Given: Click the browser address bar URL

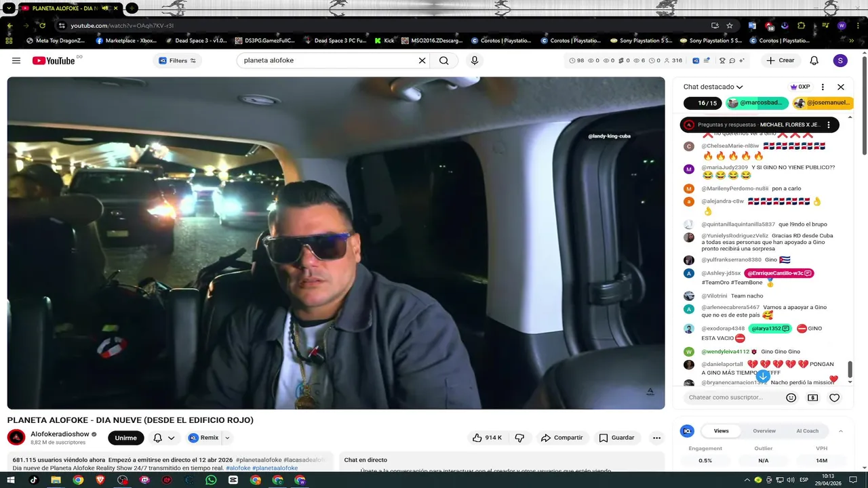Looking at the screenshot, I should (x=122, y=26).
